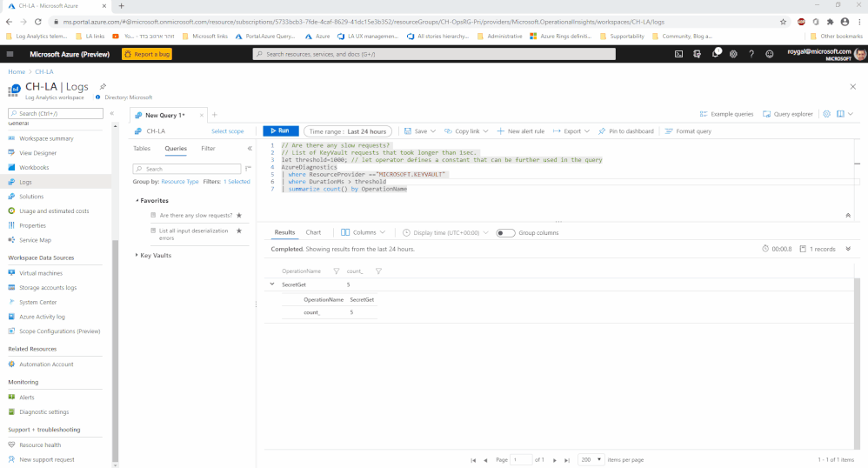
Task: Open the Columns dropdown
Action: click(x=364, y=232)
